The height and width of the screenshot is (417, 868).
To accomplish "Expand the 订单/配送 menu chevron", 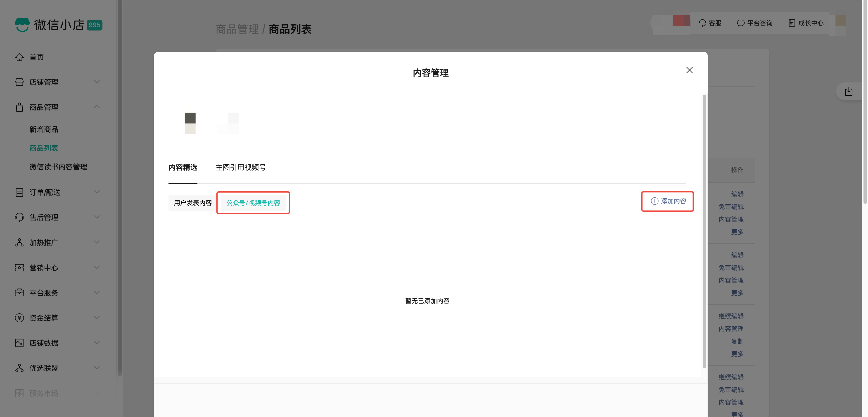I will 97,192.
